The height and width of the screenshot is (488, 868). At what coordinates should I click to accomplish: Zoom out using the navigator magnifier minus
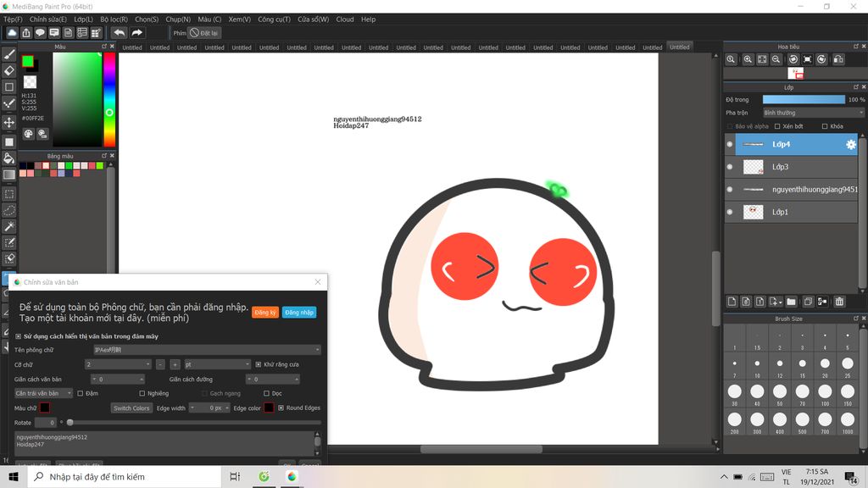pyautogui.click(x=776, y=59)
